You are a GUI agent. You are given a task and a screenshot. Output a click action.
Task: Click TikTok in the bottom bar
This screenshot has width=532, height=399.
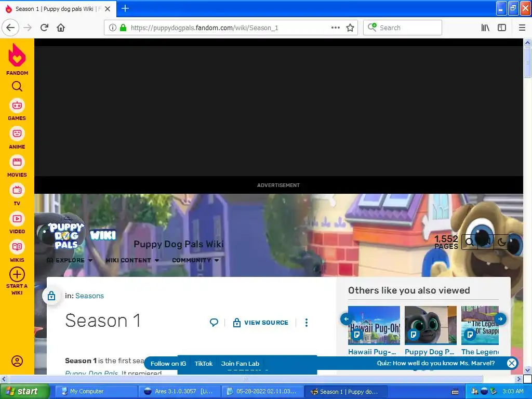(204, 363)
